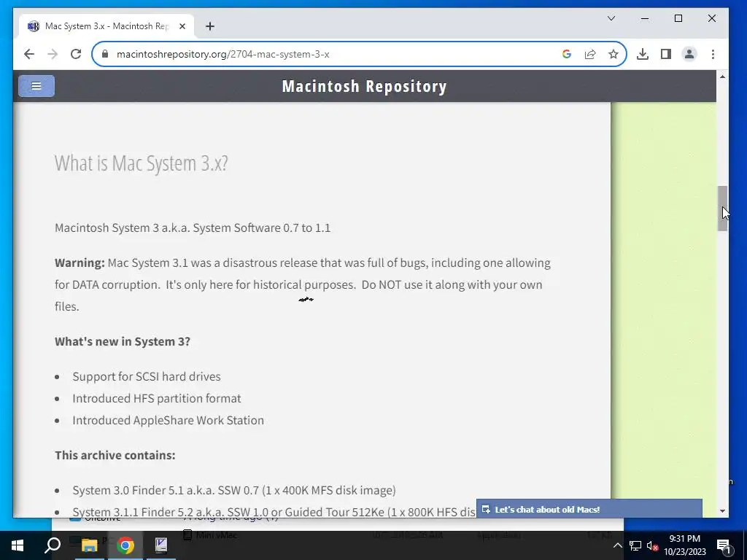Minimize the Chrome window
Viewport: 747px width, 560px height.
pos(645,18)
